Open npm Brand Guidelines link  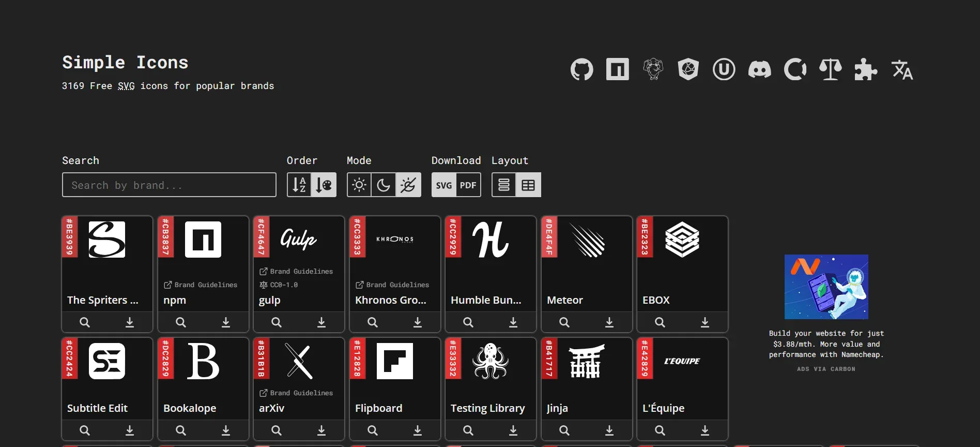click(x=201, y=285)
